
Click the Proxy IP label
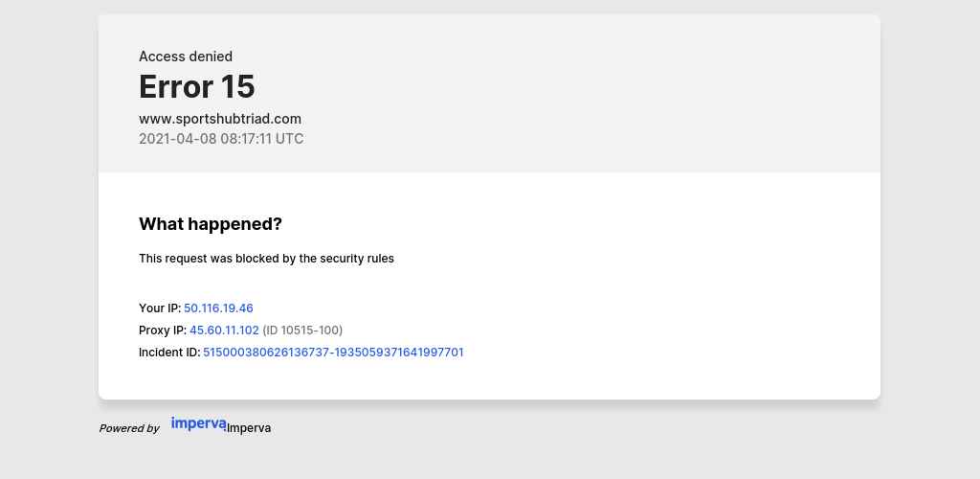163,331
